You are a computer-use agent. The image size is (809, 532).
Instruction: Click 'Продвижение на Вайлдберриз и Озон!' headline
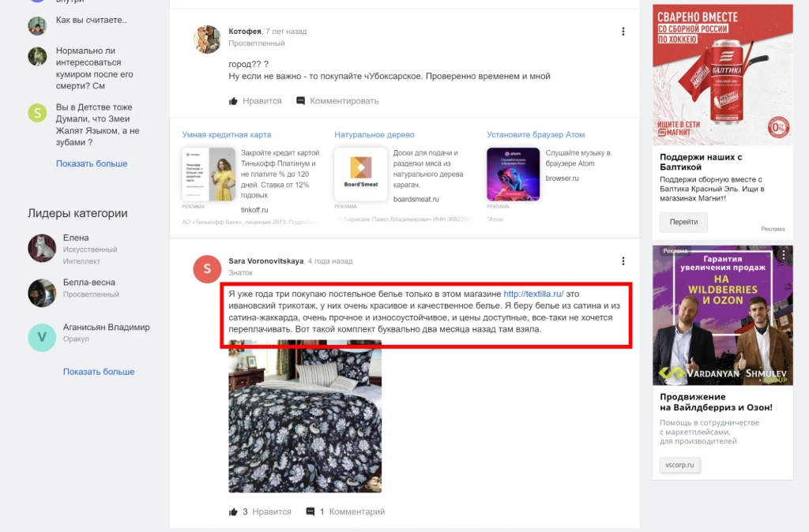[x=716, y=402]
